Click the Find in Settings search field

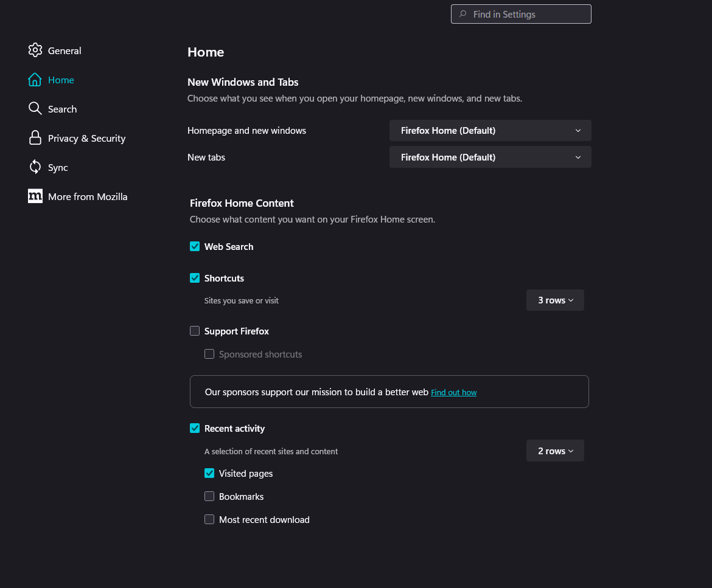pos(528,14)
